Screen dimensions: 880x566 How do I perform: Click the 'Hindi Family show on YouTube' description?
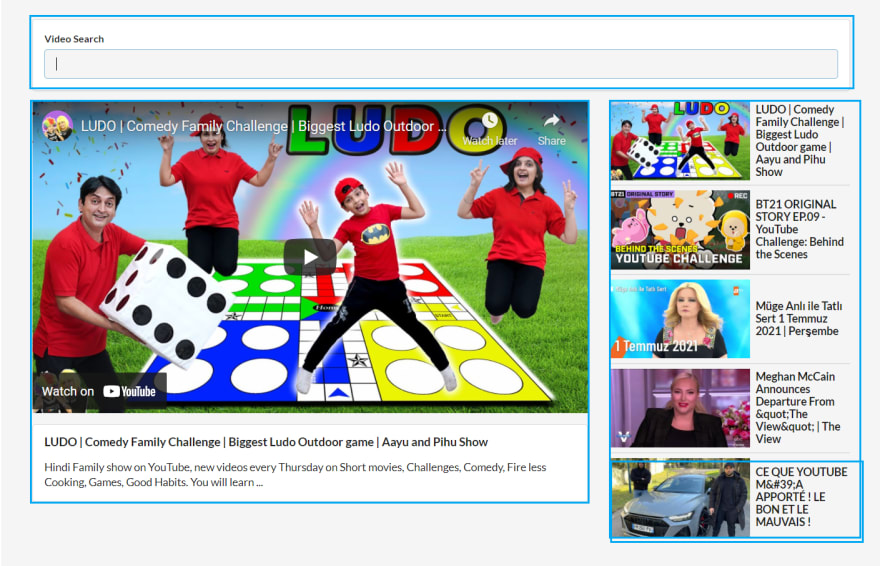tap(295, 475)
